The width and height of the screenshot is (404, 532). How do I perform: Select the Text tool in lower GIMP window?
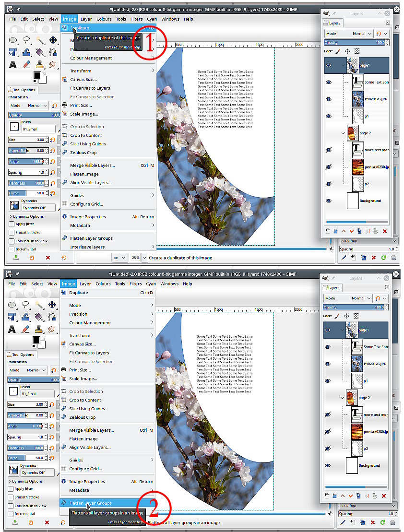(x=12, y=329)
